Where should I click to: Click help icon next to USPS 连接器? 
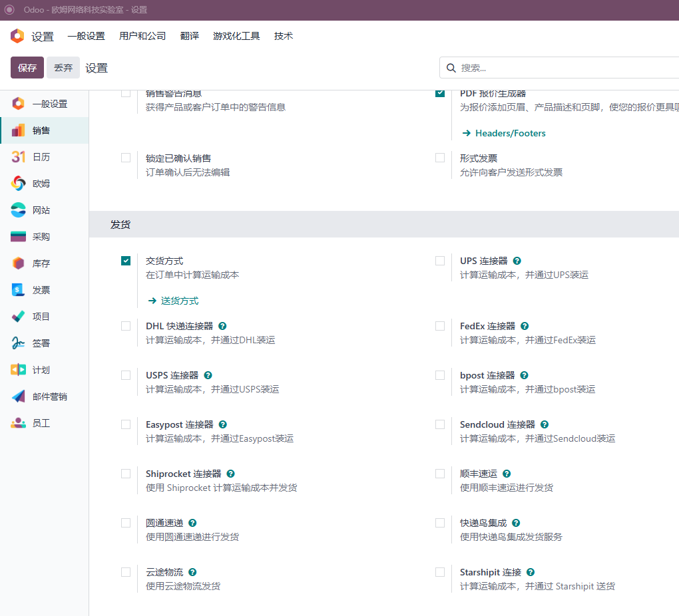click(208, 375)
